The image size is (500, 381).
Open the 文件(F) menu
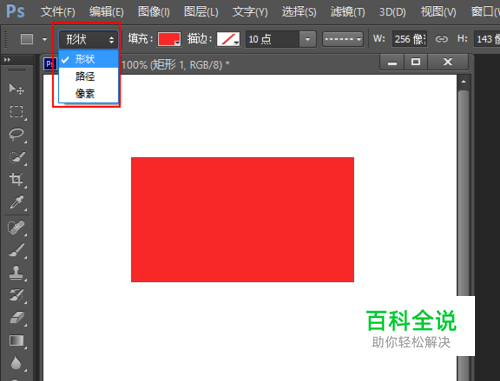coord(58,12)
